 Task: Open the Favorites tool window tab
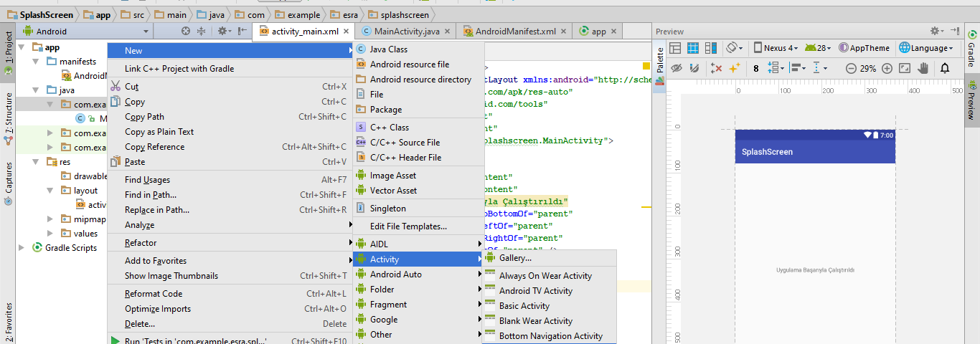click(x=8, y=320)
